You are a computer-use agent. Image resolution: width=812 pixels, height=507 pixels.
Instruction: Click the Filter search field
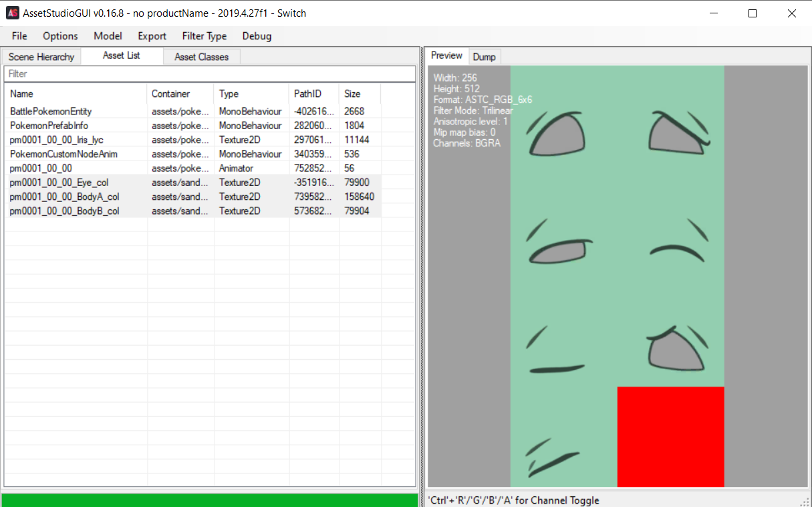[209, 74]
